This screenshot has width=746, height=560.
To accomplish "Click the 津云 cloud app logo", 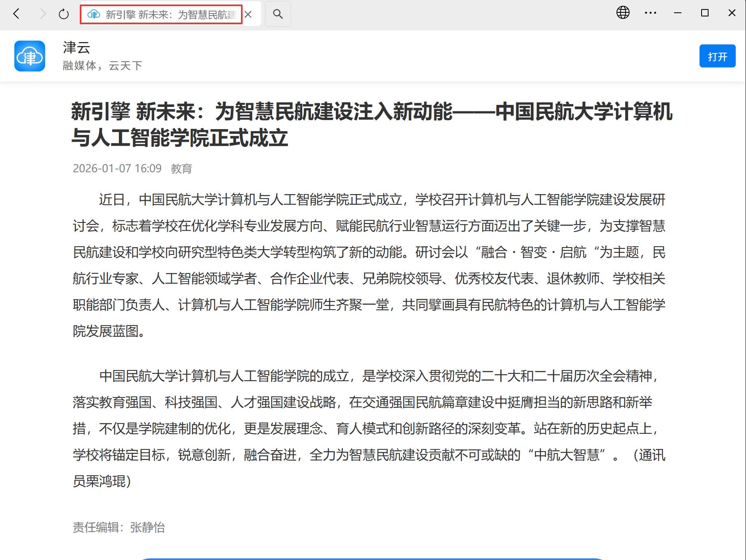I will tap(30, 56).
